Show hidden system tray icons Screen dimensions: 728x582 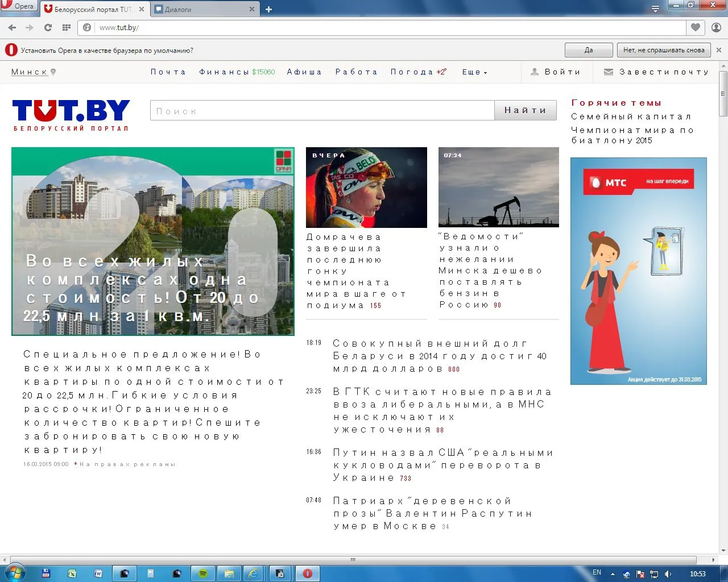612,574
